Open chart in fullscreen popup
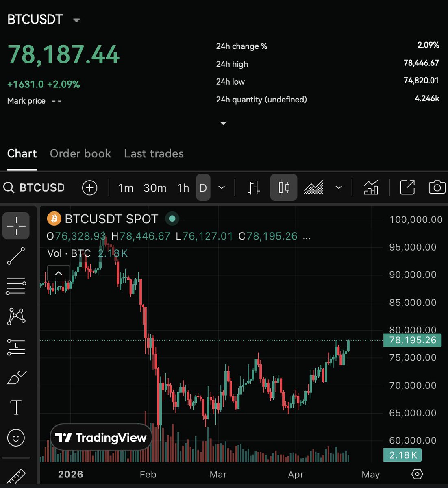This screenshot has height=488, width=448. [407, 187]
